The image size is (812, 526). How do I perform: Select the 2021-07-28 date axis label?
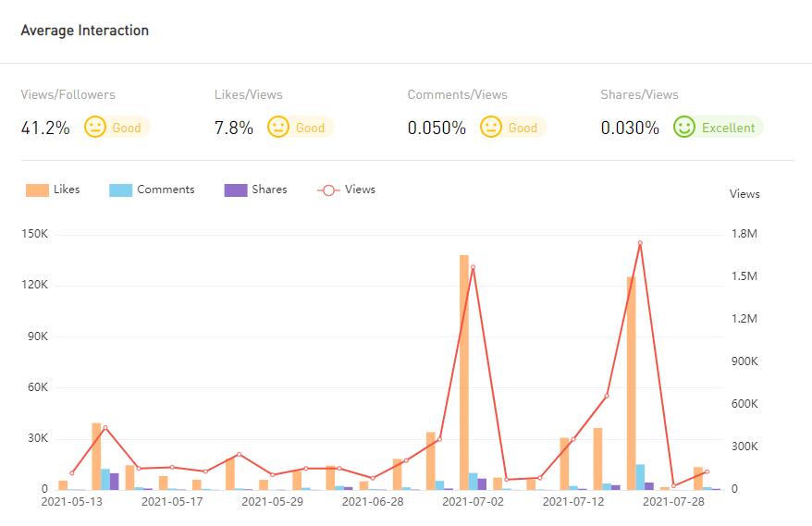tap(672, 502)
